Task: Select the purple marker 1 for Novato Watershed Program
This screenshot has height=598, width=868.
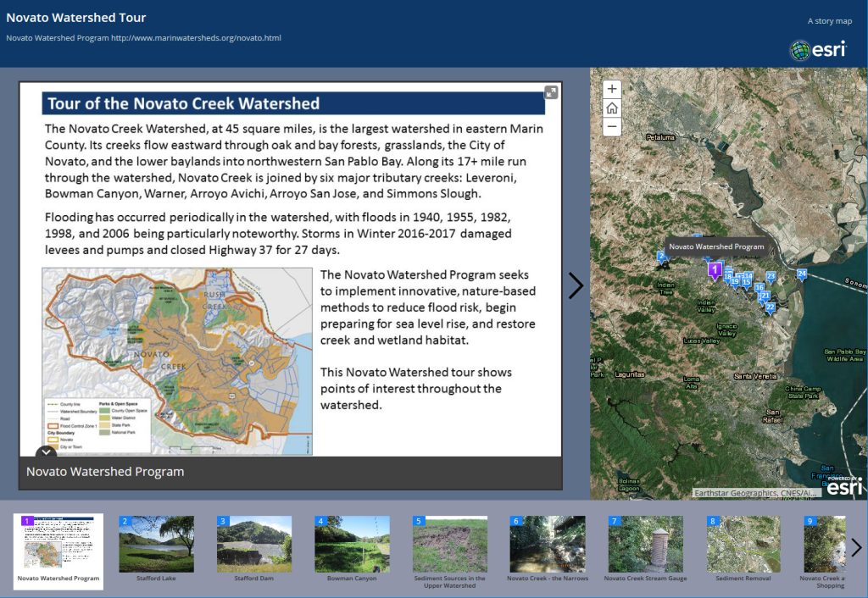Action: point(714,269)
